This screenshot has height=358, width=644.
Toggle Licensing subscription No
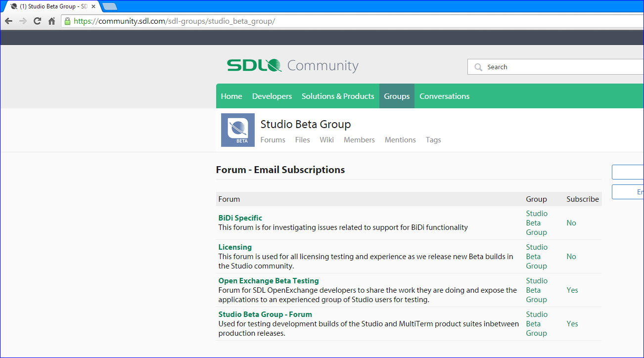571,257
